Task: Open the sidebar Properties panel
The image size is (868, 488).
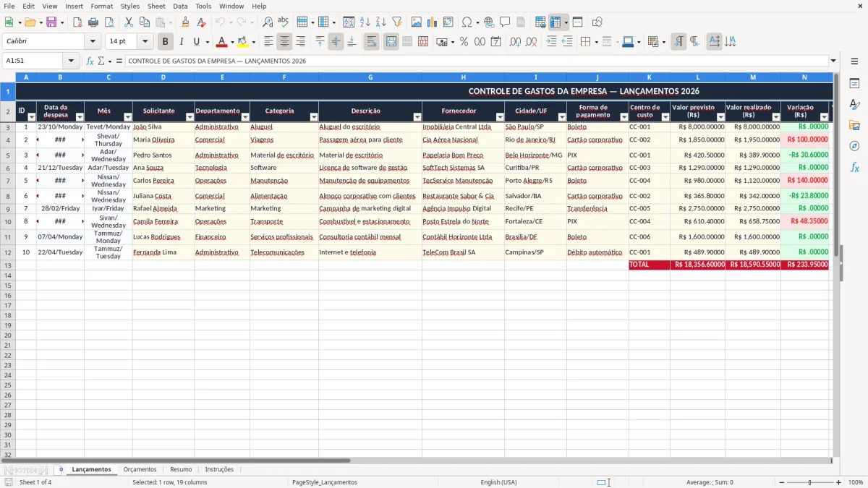Action: point(854,84)
